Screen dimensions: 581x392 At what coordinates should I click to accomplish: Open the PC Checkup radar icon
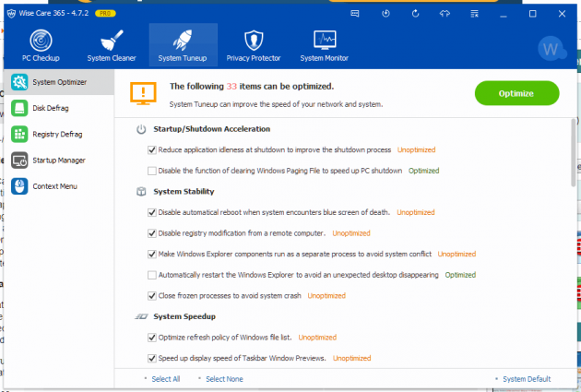(40, 42)
